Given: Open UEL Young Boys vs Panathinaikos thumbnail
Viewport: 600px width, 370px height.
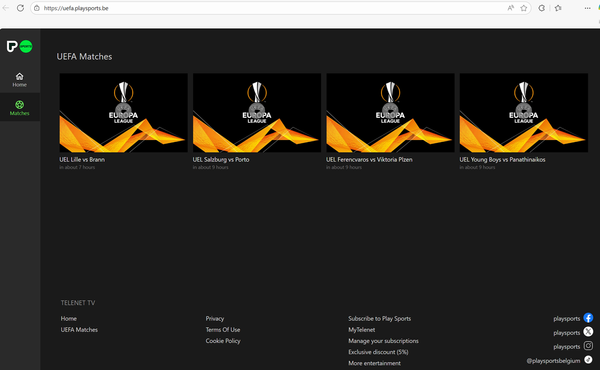Looking at the screenshot, I should 523,113.
